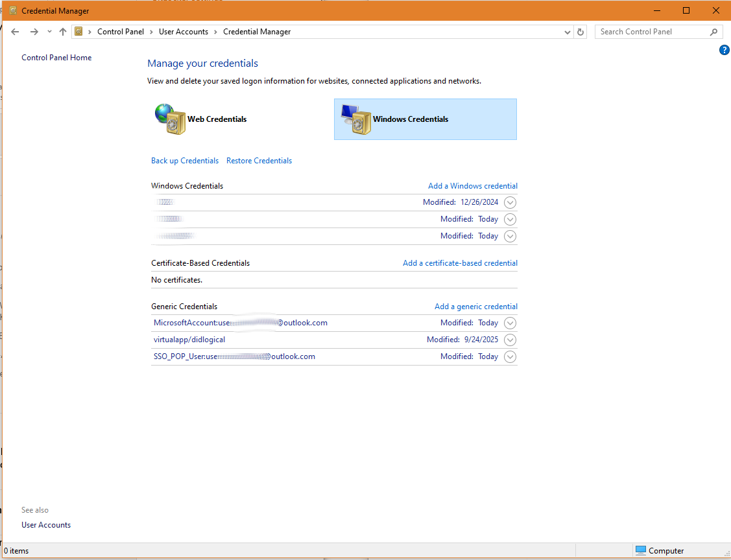Go back using the back arrow
This screenshot has height=560, width=731.
pyautogui.click(x=15, y=32)
